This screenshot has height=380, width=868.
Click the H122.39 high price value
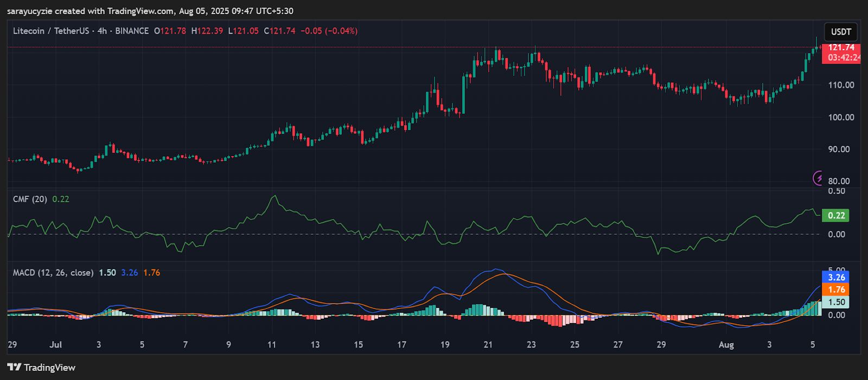point(207,31)
